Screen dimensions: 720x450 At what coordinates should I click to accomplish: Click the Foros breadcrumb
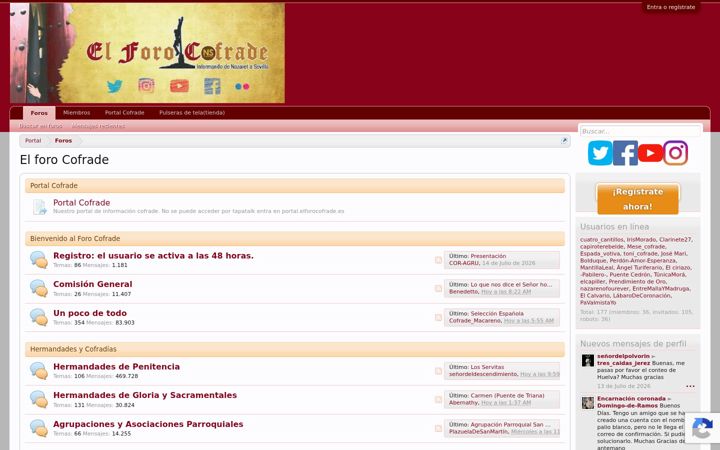[63, 141]
